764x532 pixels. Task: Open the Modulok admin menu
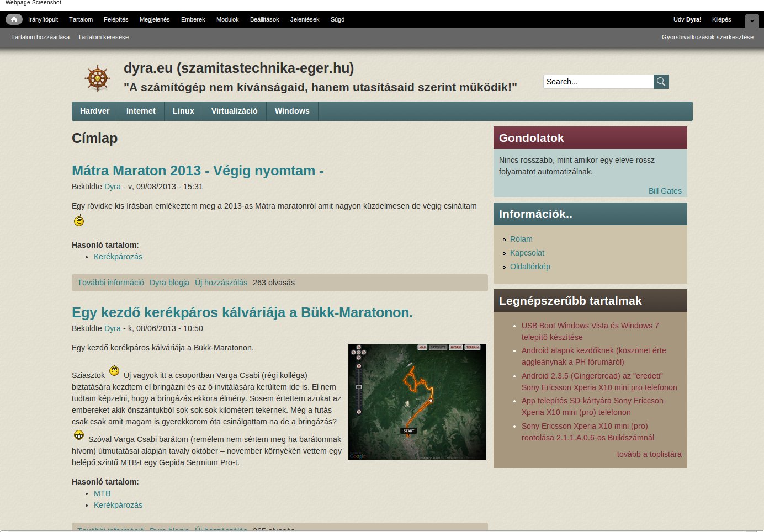(227, 19)
